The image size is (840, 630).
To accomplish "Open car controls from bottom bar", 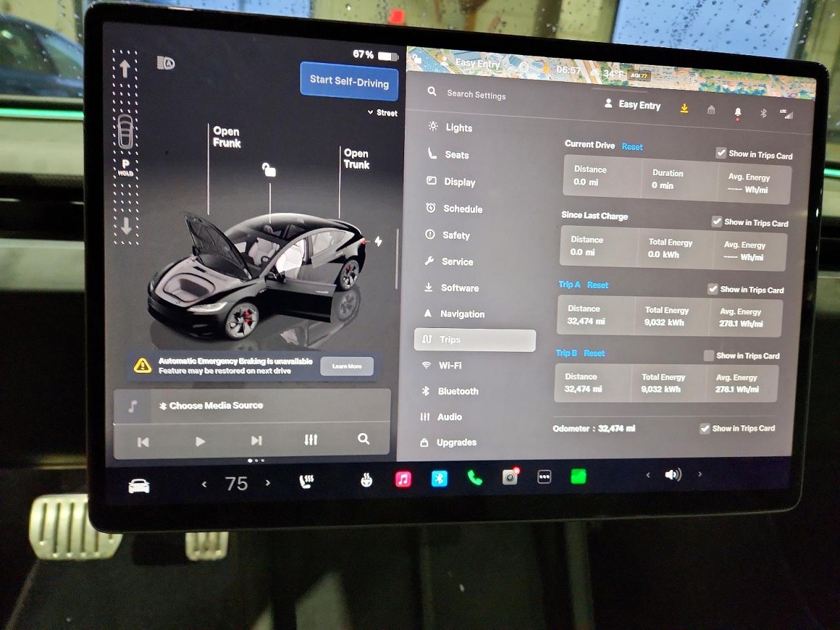I will [x=139, y=486].
